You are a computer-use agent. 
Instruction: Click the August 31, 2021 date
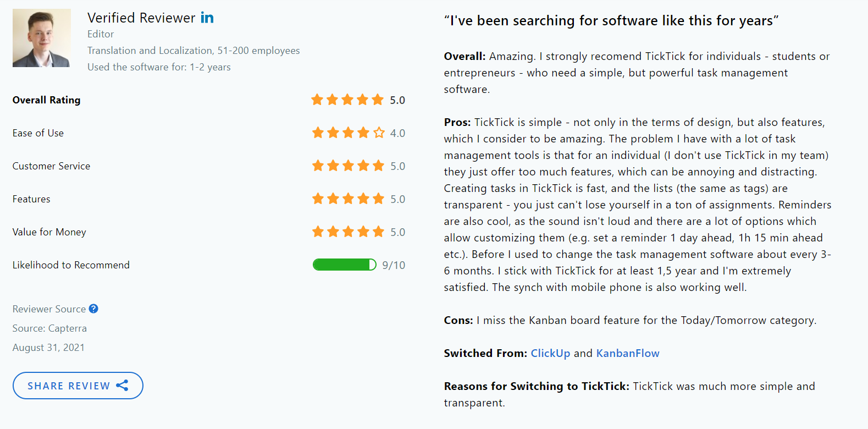pos(48,347)
